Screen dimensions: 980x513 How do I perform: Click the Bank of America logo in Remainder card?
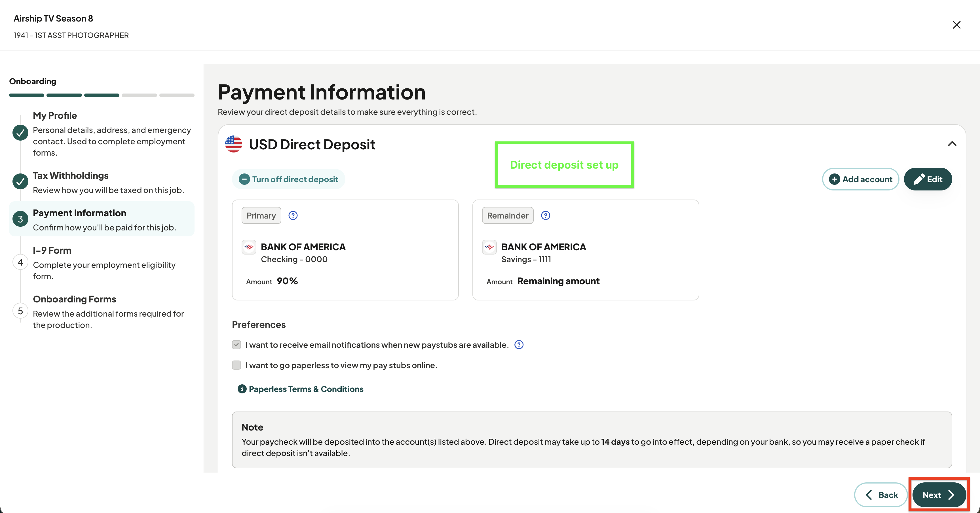click(489, 247)
